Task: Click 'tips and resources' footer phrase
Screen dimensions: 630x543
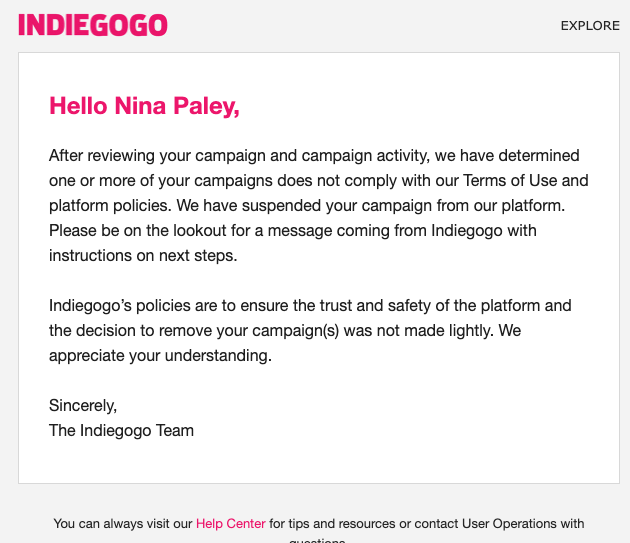Action: [342, 523]
